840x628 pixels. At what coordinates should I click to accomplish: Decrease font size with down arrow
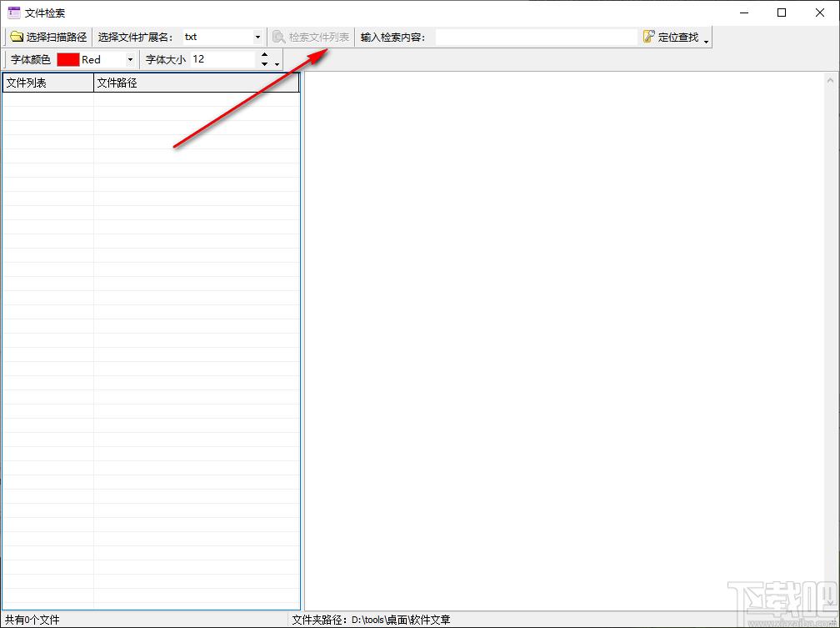click(x=264, y=64)
